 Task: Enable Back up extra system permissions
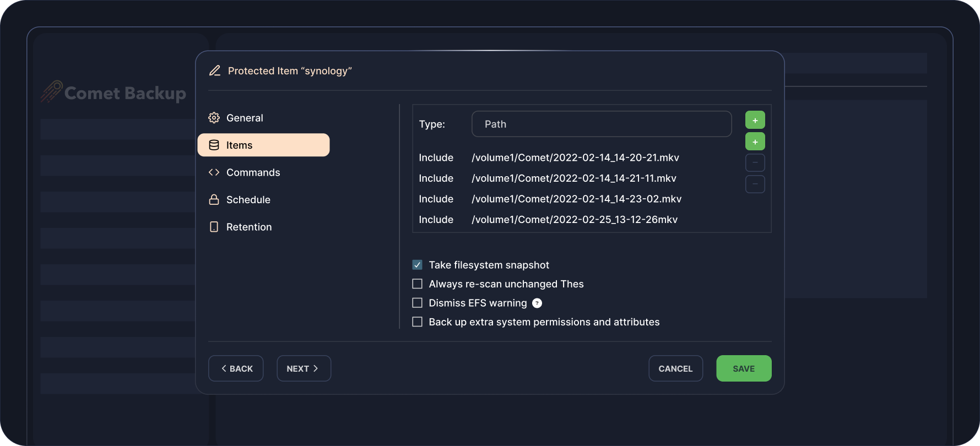418,322
